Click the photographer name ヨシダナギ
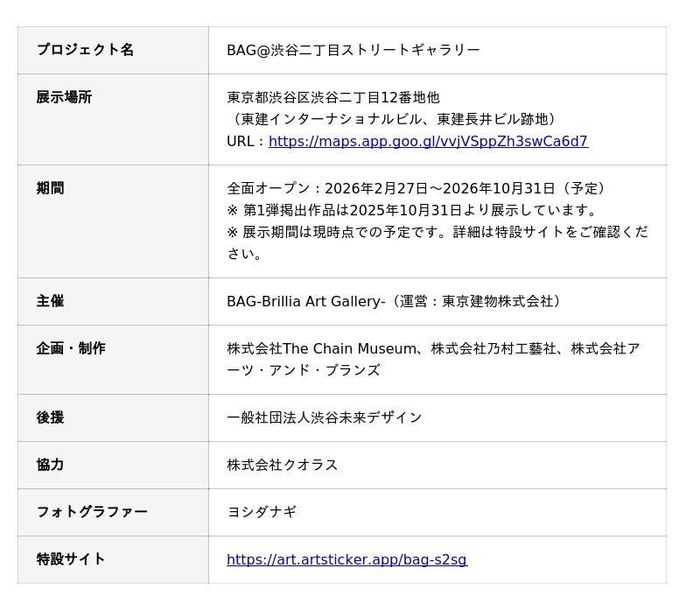The image size is (700, 610). [262, 512]
